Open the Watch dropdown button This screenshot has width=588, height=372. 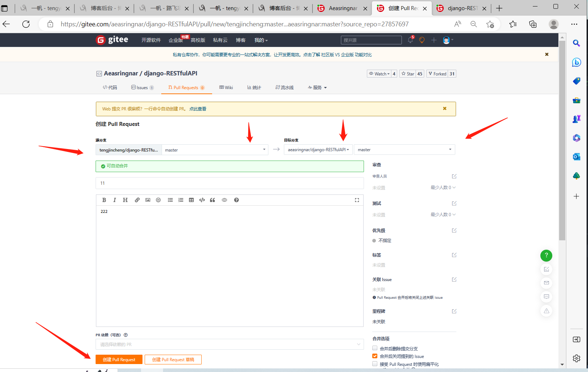379,74
